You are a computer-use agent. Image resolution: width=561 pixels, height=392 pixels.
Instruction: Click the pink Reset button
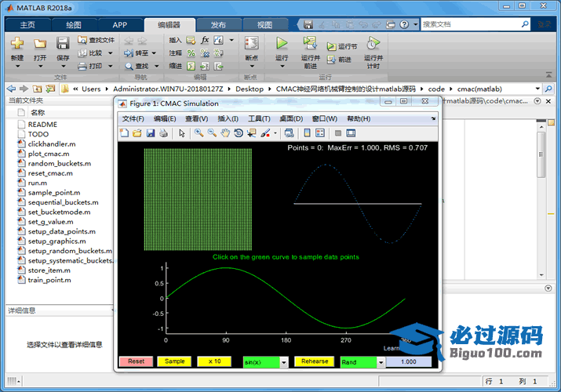pos(136,361)
